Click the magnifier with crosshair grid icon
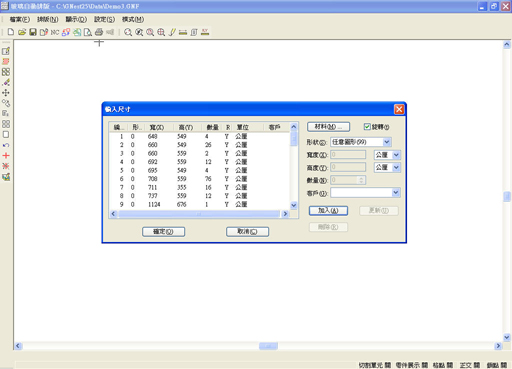Viewport: 512px width, 369px height. tap(161, 32)
